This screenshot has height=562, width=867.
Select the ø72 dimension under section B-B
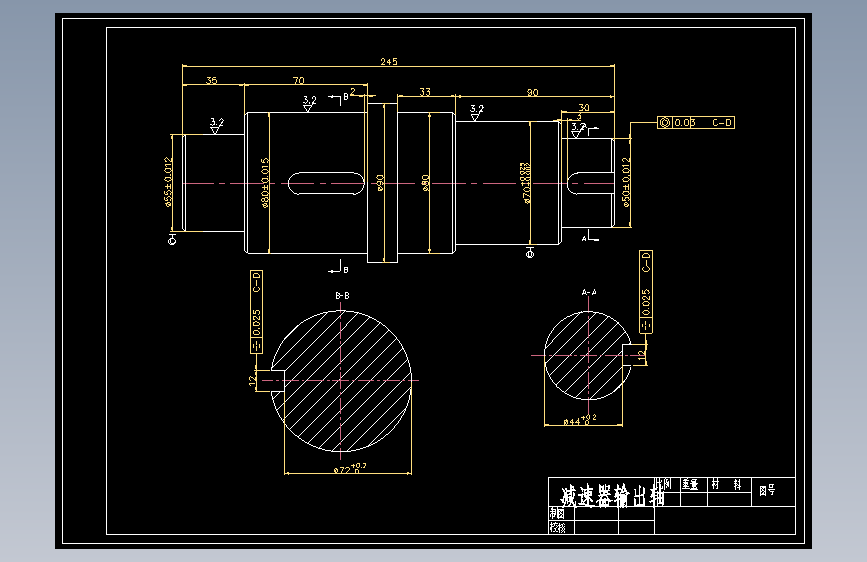[350, 469]
